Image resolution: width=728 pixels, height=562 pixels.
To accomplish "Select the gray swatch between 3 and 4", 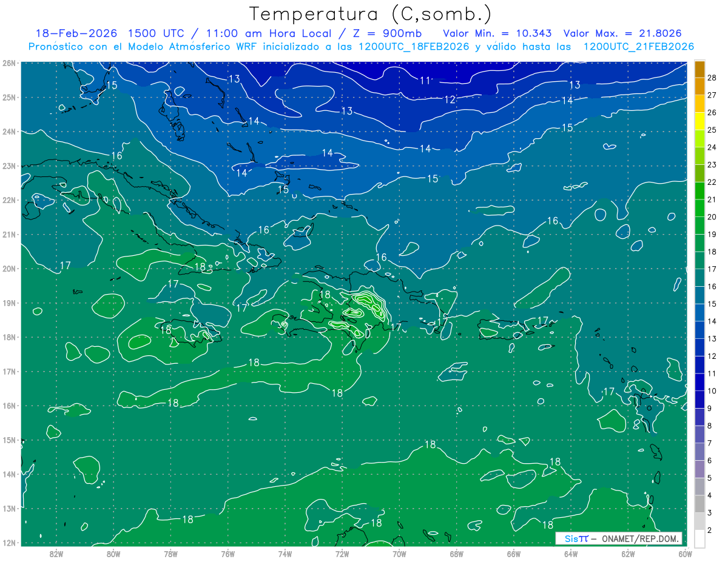I will pos(699,504).
